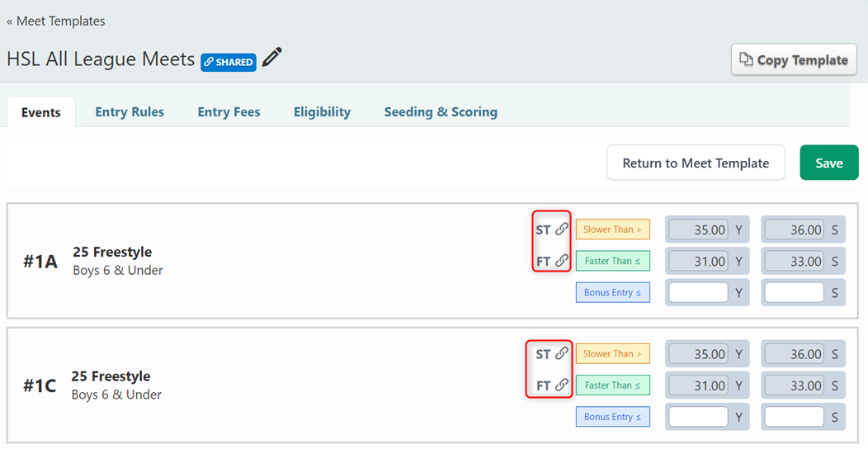Open the Entry Fees tab
The width and height of the screenshot is (868, 449).
[229, 112]
